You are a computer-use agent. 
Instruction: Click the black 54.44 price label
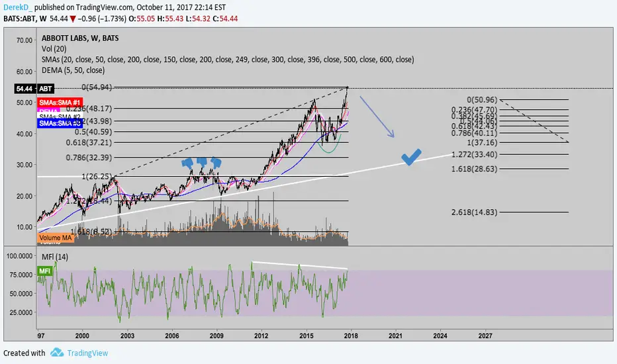24,89
